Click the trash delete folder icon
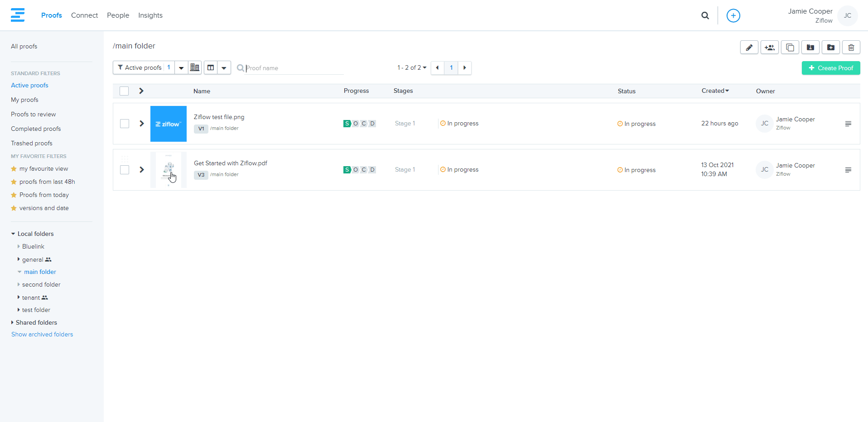The height and width of the screenshot is (422, 868). click(x=851, y=48)
